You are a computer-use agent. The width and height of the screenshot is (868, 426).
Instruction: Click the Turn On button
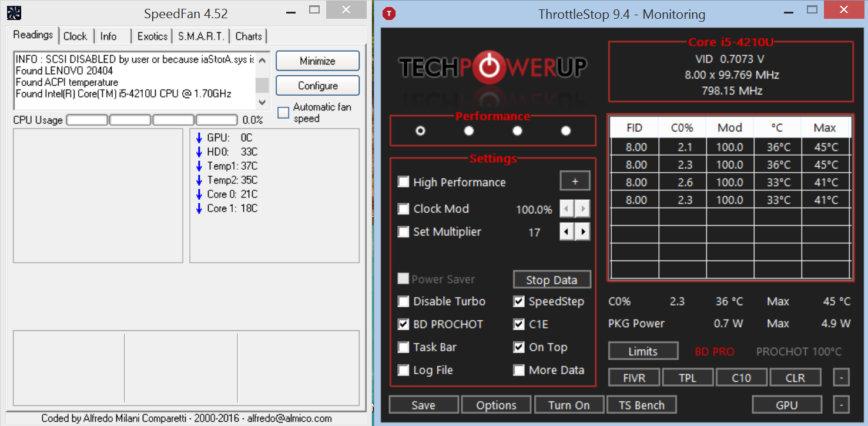[569, 405]
